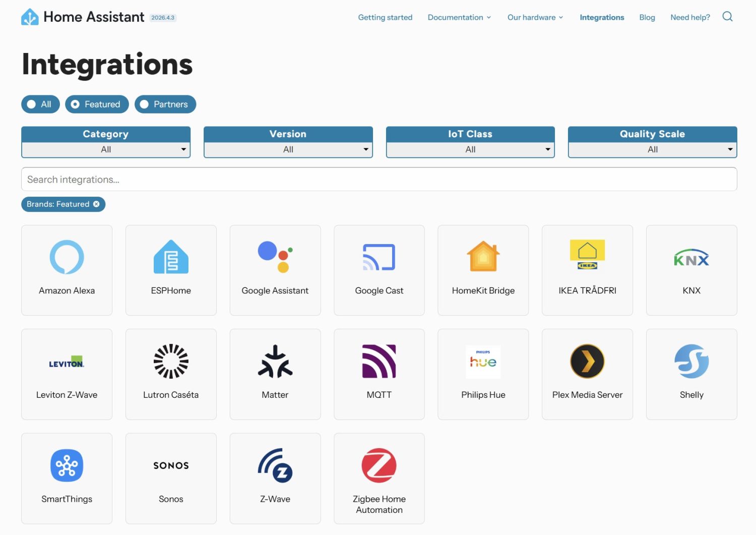Open the ESPHome house icon
The image size is (756, 535).
tap(171, 257)
